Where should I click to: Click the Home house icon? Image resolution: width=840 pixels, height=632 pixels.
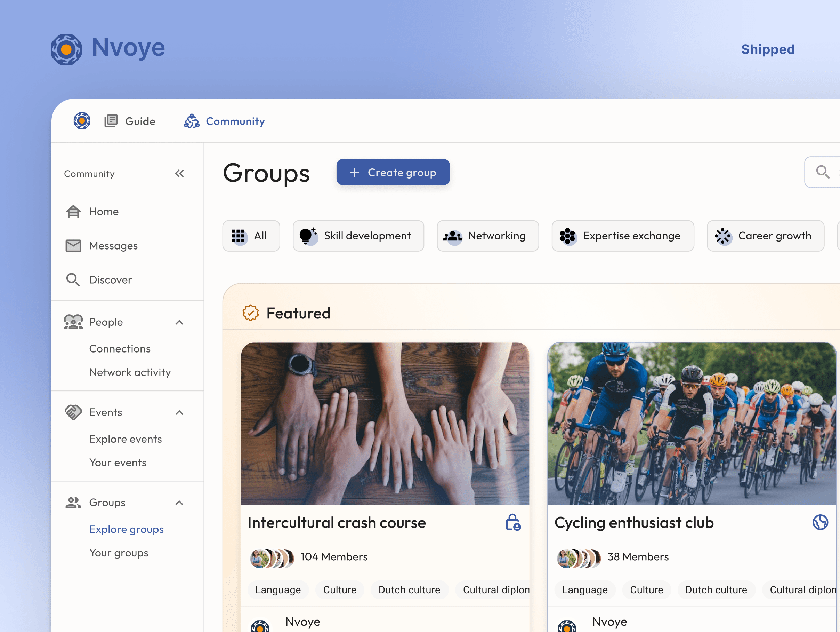73,211
